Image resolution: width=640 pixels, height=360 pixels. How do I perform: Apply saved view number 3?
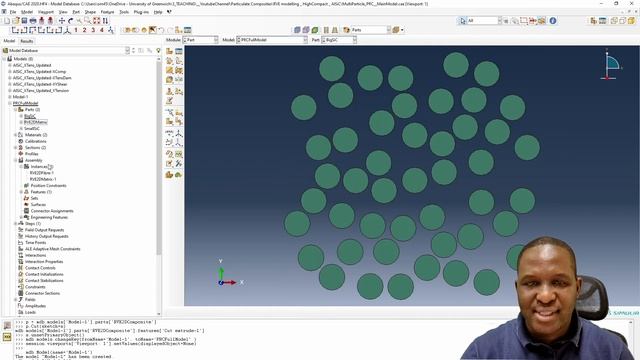tap(93, 30)
